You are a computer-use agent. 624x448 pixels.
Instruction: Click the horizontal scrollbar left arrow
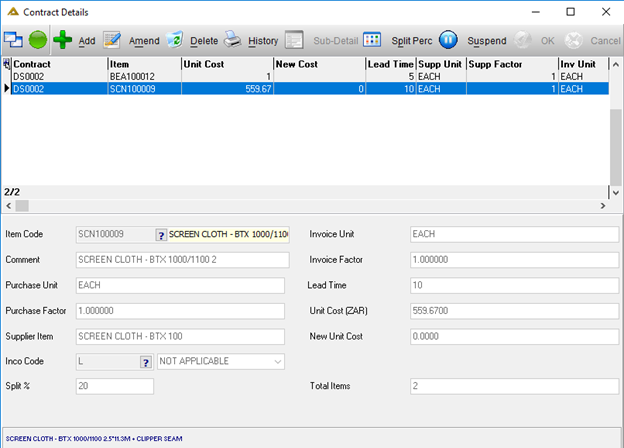click(9, 206)
